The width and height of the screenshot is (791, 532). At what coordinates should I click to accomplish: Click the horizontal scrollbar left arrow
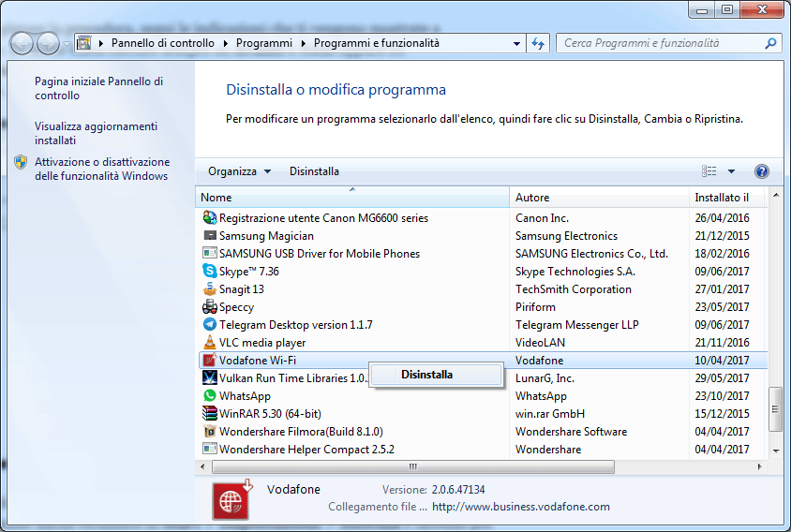(x=202, y=467)
